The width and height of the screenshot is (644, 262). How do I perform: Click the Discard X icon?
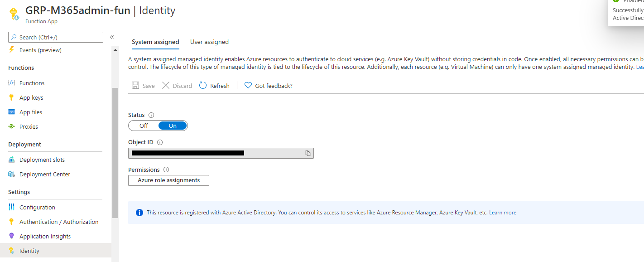[x=166, y=86]
